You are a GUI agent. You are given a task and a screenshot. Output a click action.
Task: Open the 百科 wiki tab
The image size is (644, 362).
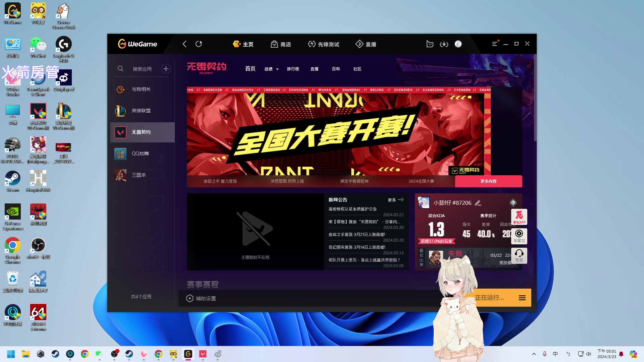tap(336, 69)
